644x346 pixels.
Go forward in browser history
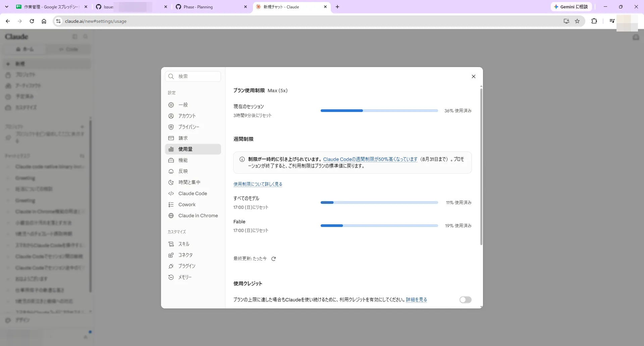[x=20, y=21]
